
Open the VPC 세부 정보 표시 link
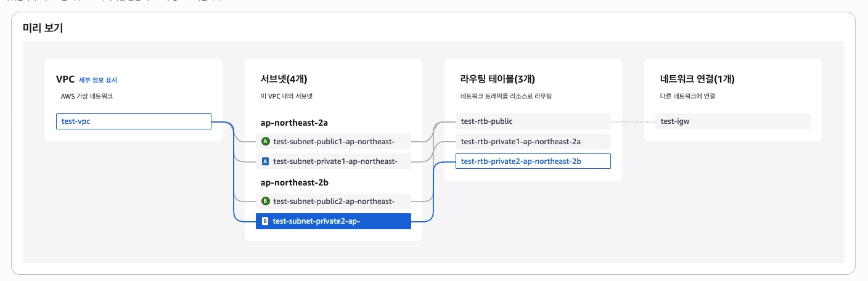tap(98, 80)
